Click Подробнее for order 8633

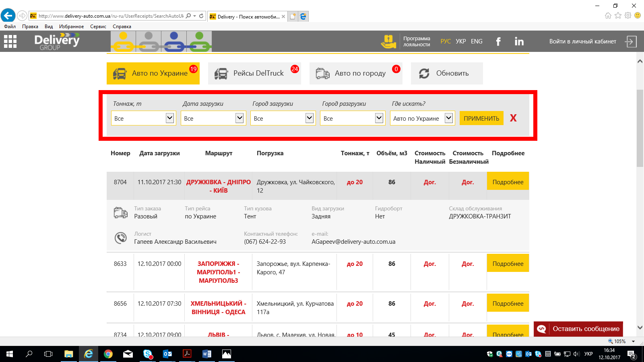(x=508, y=263)
